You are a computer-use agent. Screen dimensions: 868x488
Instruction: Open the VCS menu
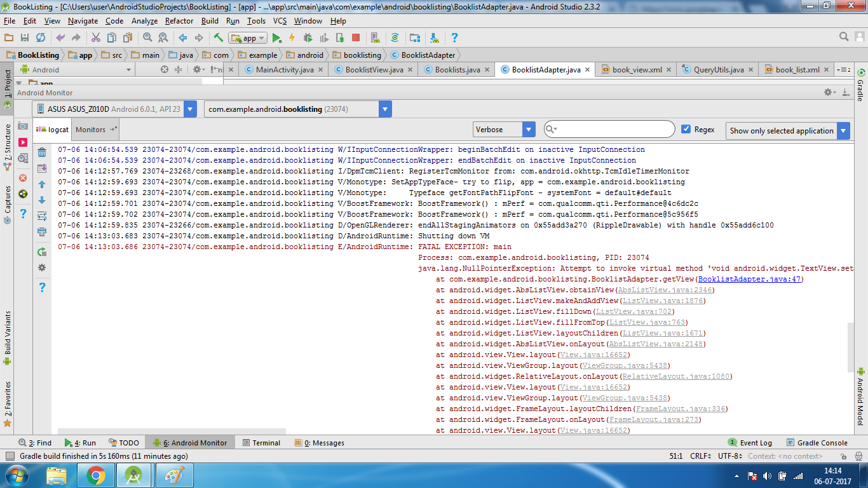tap(280, 21)
